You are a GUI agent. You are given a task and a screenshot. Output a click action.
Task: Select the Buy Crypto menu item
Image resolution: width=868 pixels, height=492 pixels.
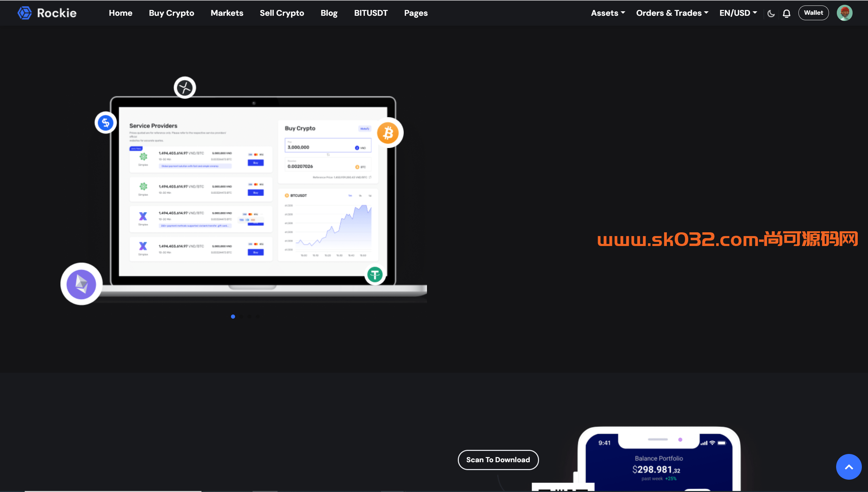click(171, 13)
